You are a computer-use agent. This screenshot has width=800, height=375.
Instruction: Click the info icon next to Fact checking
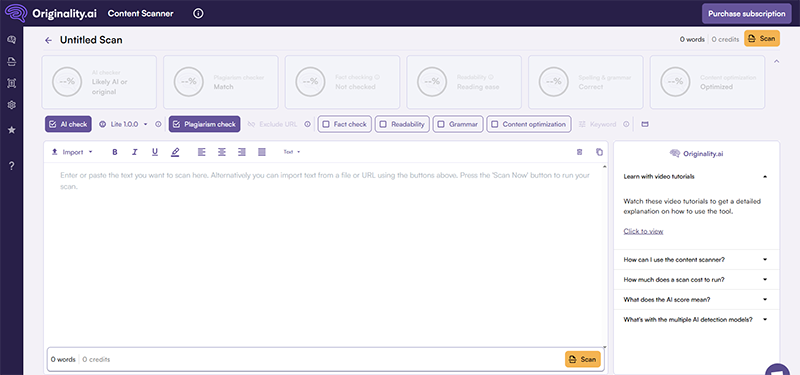(377, 78)
